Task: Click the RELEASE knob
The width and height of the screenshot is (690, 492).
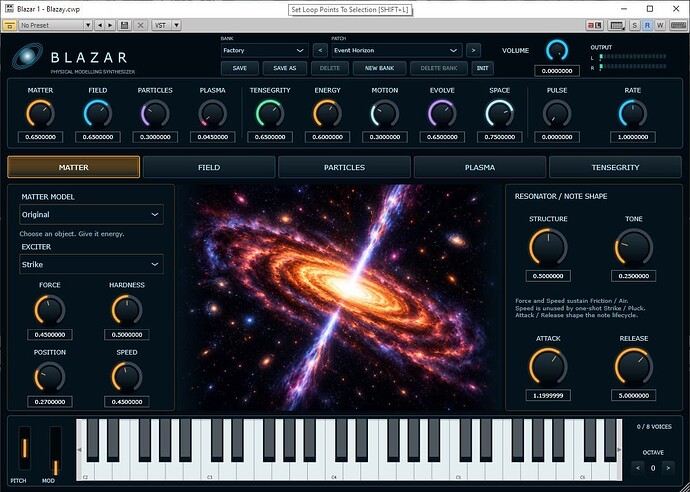Action: (x=634, y=367)
